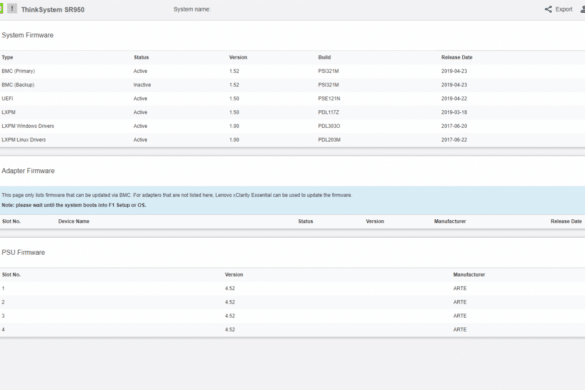Select PSU slot 3 row

tap(292, 316)
